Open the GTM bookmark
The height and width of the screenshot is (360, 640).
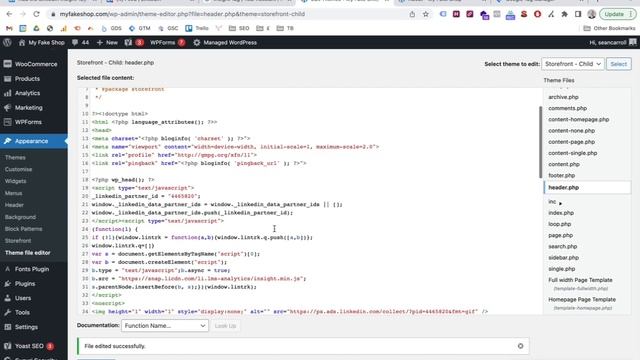click(x=140, y=28)
